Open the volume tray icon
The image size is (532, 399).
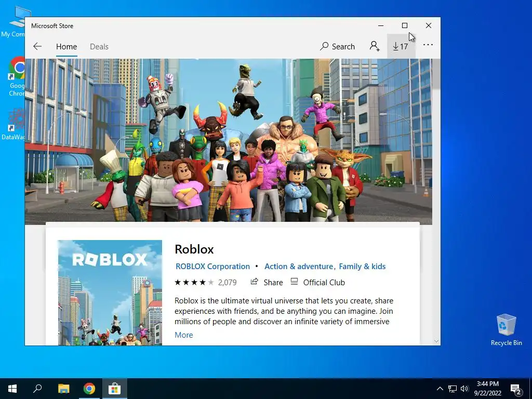(x=464, y=389)
